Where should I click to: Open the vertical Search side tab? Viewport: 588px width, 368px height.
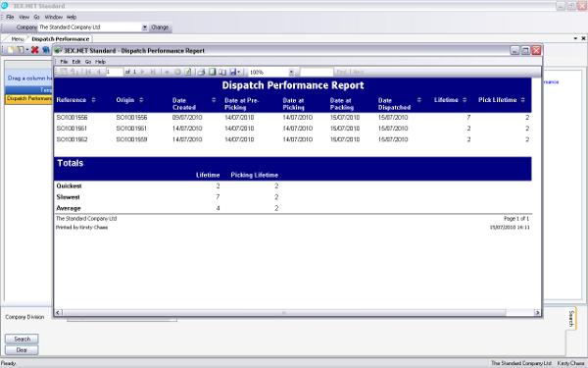pyautogui.click(x=571, y=319)
